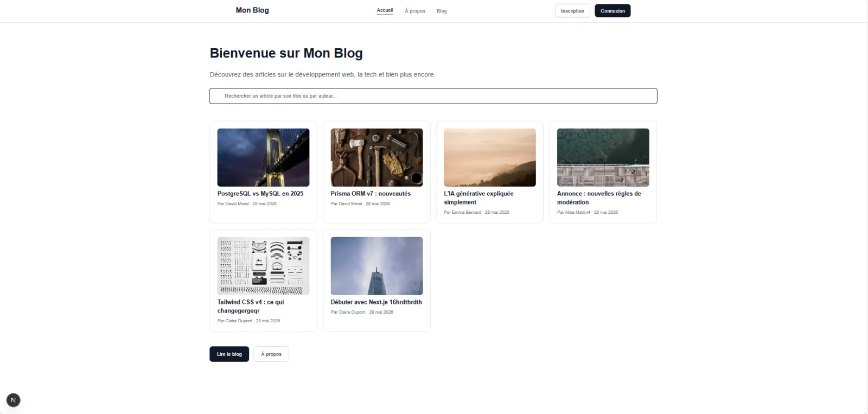Go to the Mon Blog home logo
This screenshot has width=868, height=414.
point(252,10)
